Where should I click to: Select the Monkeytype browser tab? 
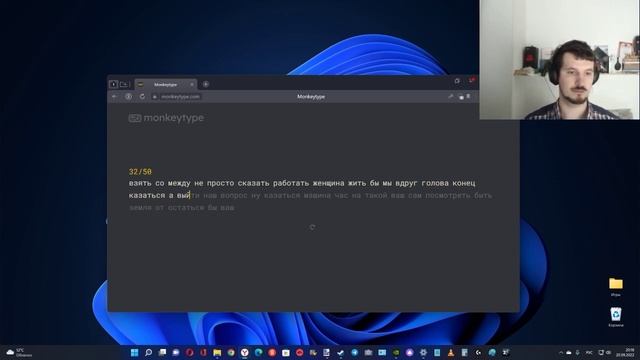tap(166, 84)
